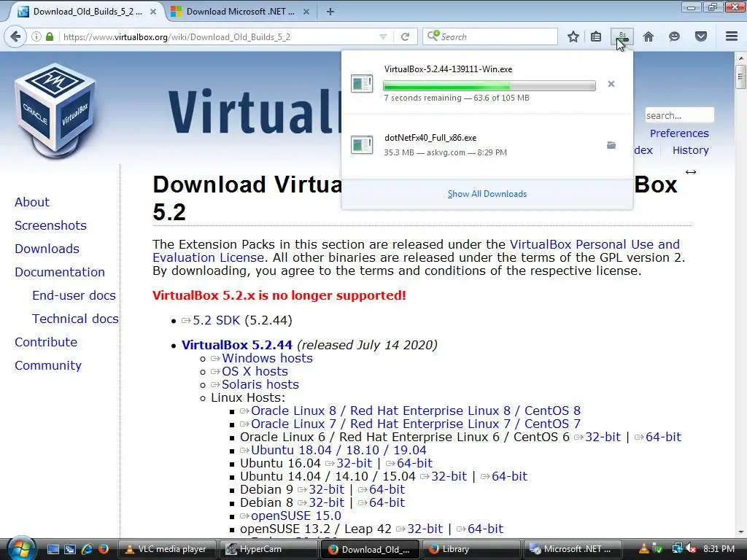Go back with the browser back arrow
Screen dimensions: 747x560
[15, 36]
